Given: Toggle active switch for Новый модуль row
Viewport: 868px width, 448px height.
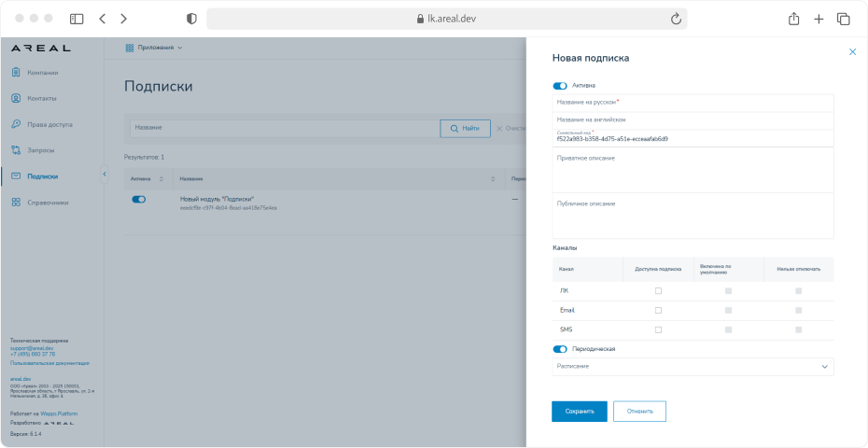Looking at the screenshot, I should (138, 200).
